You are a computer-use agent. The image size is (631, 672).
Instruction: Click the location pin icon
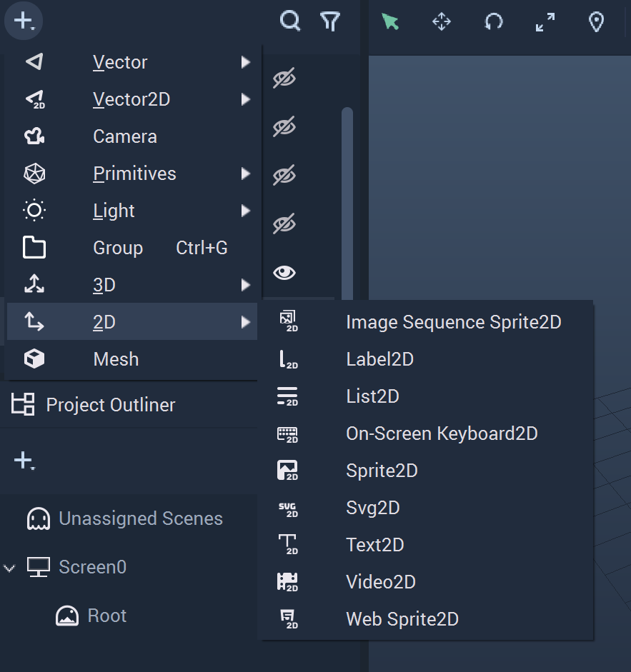(x=596, y=22)
